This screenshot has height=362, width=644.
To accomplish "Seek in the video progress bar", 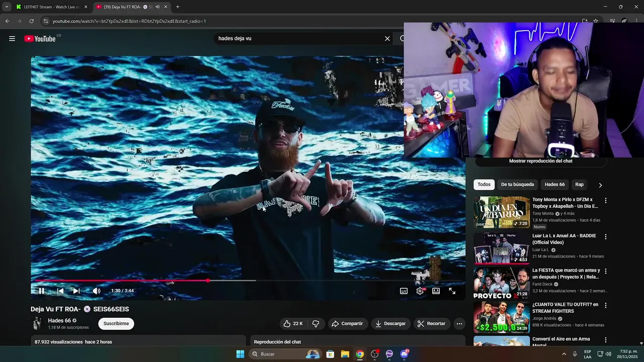I will pyautogui.click(x=248, y=281).
